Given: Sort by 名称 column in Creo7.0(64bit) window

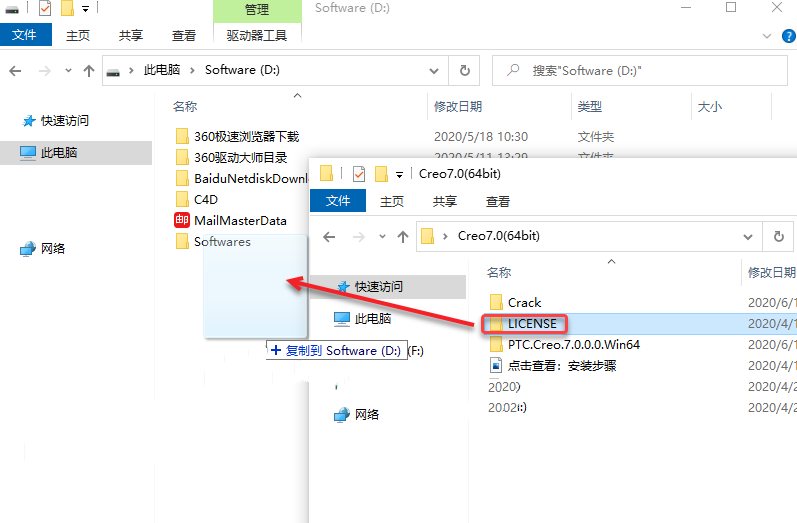Looking at the screenshot, I should (x=499, y=272).
